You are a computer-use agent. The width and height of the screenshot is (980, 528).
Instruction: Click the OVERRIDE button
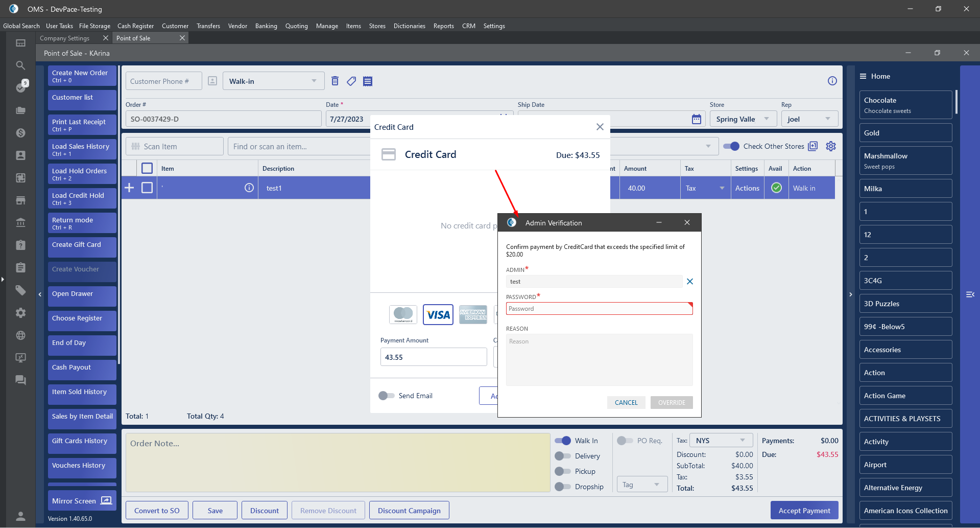pos(672,403)
